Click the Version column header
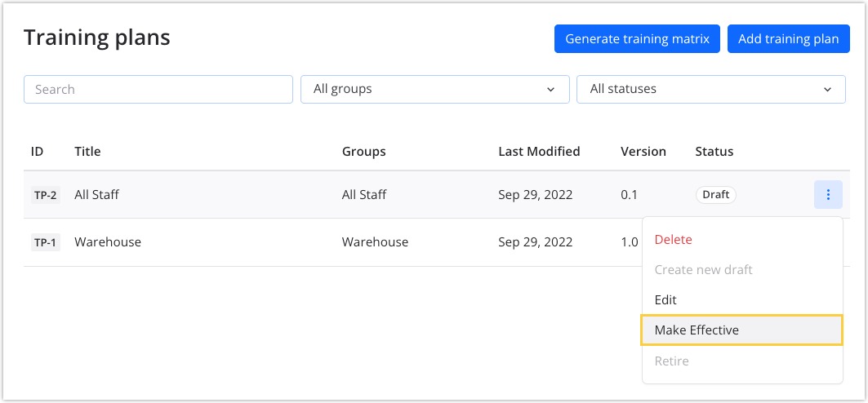868x403 pixels. 643,152
